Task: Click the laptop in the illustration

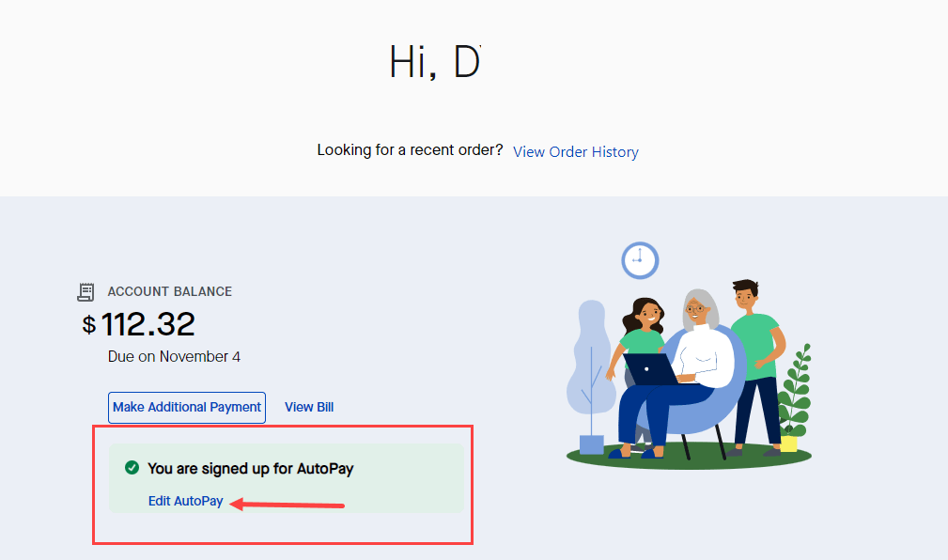Action: click(652, 369)
